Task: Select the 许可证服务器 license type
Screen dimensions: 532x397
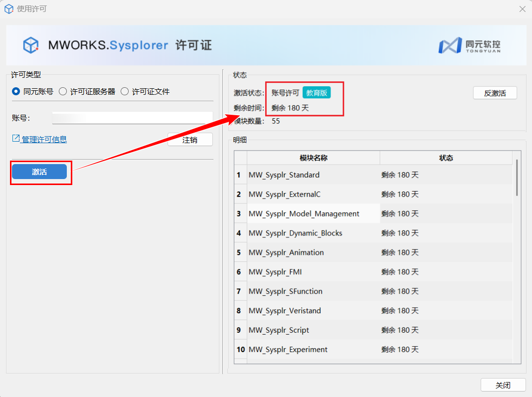Action: 63,92
